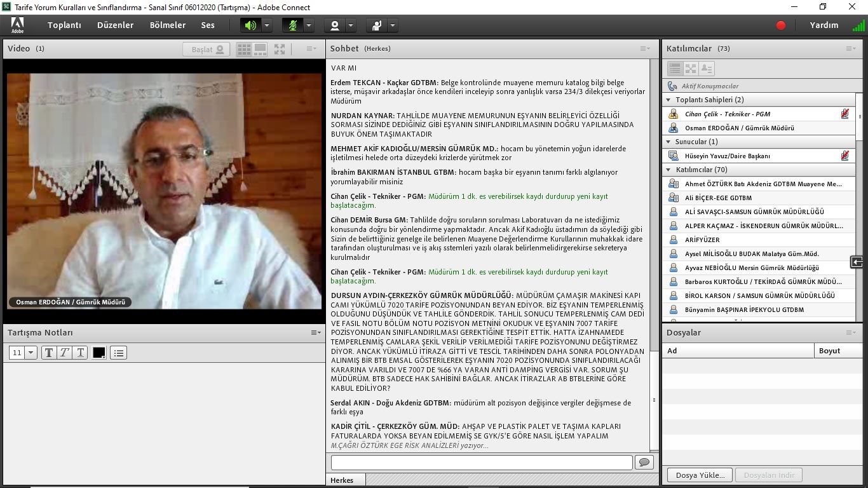868x488 pixels.
Task: Click the raise hand status icon
Action: click(377, 25)
